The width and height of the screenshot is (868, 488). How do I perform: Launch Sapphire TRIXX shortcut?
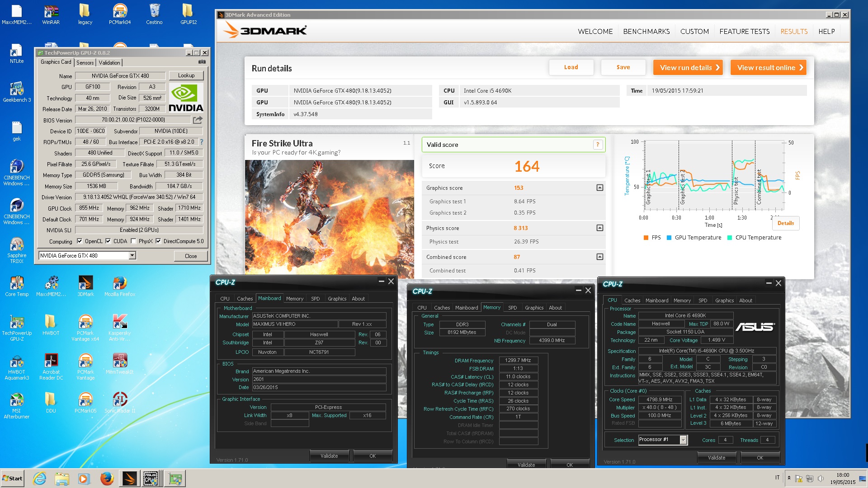[x=17, y=251]
